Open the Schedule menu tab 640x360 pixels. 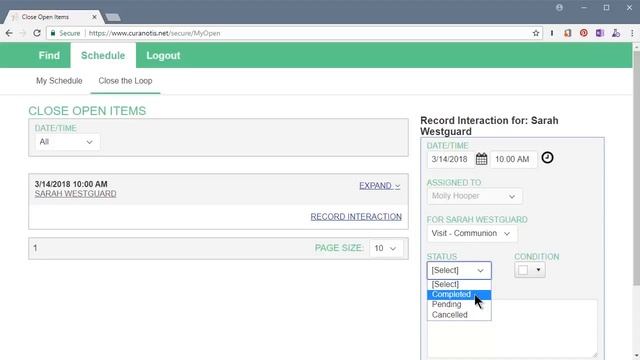click(x=103, y=56)
